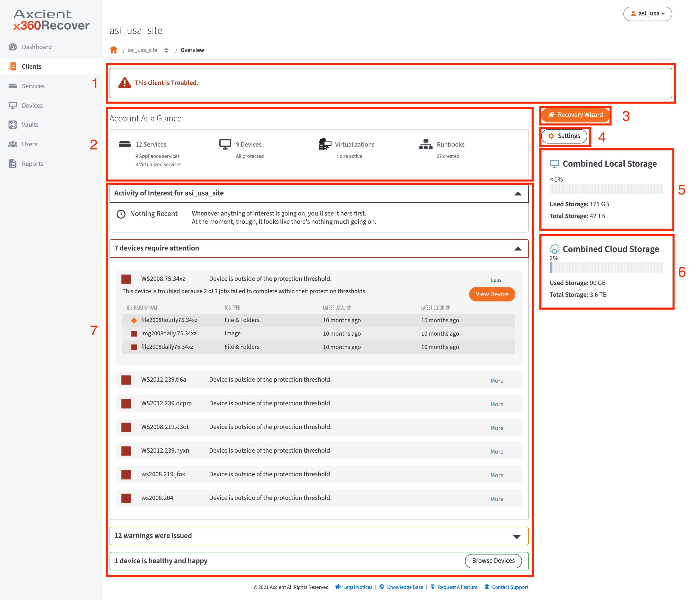This screenshot has height=600, width=700.
Task: Click Less to hide WS2008.75.34xz details
Action: coord(496,279)
